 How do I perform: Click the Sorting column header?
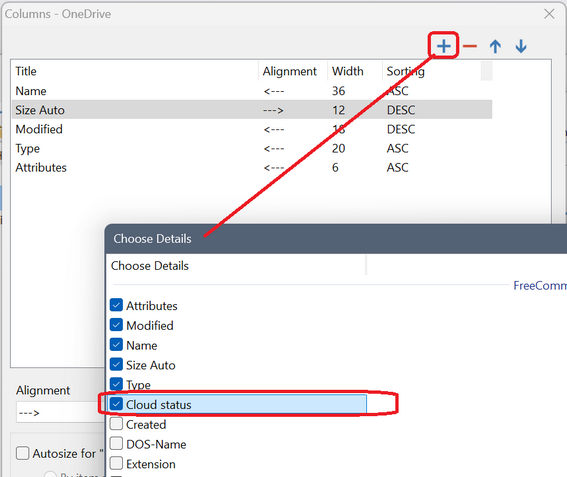[x=432, y=71]
